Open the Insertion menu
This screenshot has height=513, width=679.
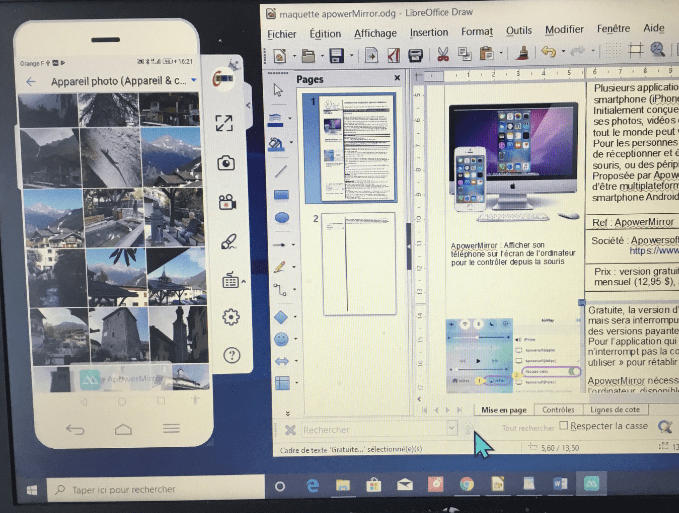pos(429,31)
